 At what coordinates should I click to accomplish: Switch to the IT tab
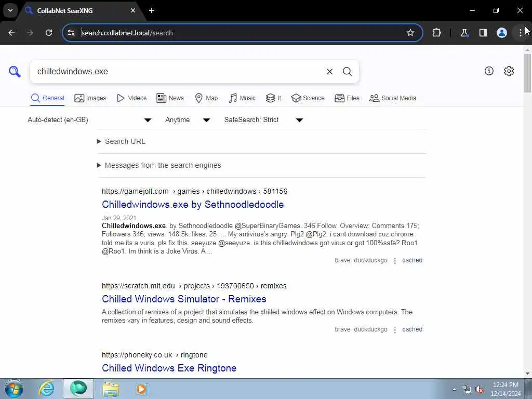point(273,98)
